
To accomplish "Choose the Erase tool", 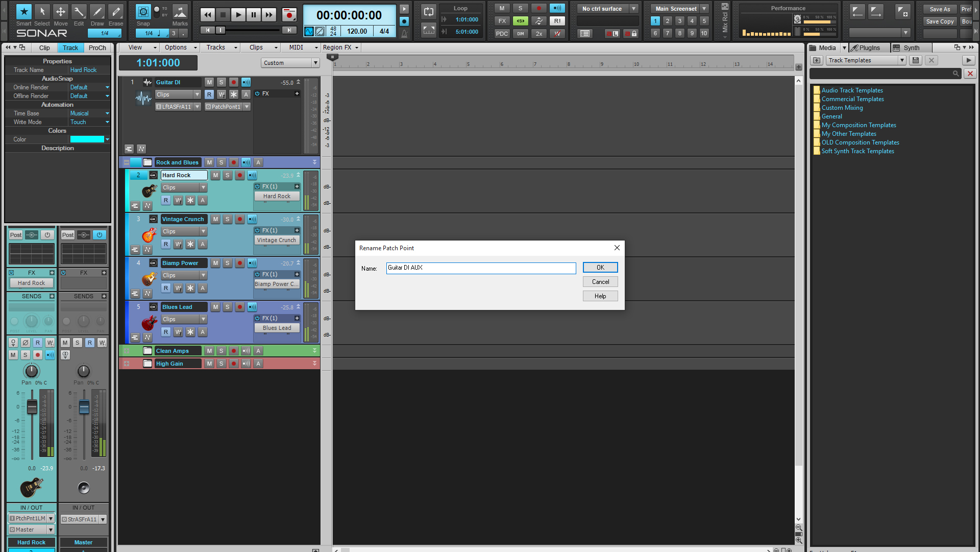I will (116, 12).
